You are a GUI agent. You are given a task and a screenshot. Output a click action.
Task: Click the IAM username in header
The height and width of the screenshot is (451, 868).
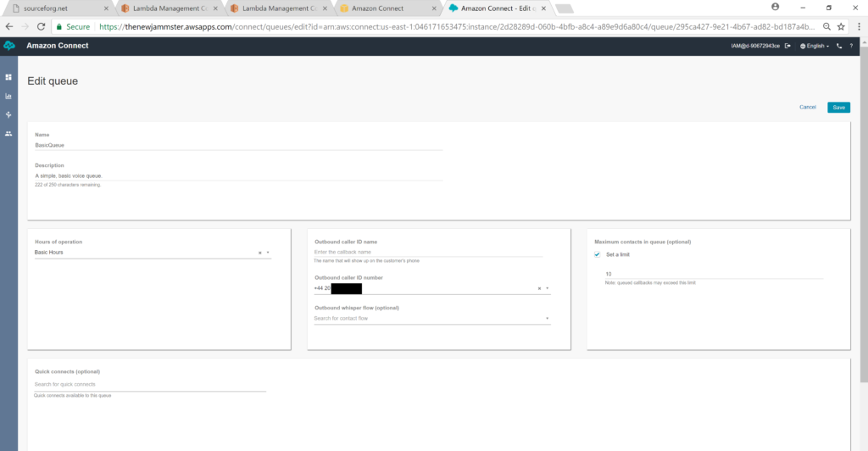click(x=755, y=46)
